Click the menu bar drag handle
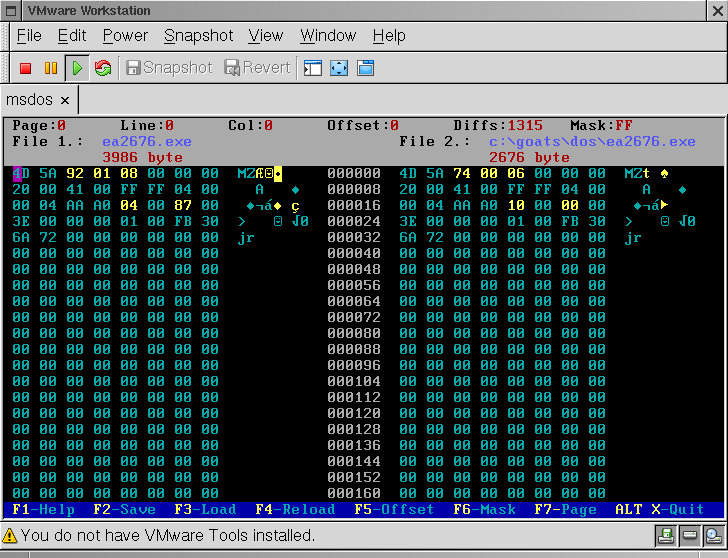 point(5,36)
